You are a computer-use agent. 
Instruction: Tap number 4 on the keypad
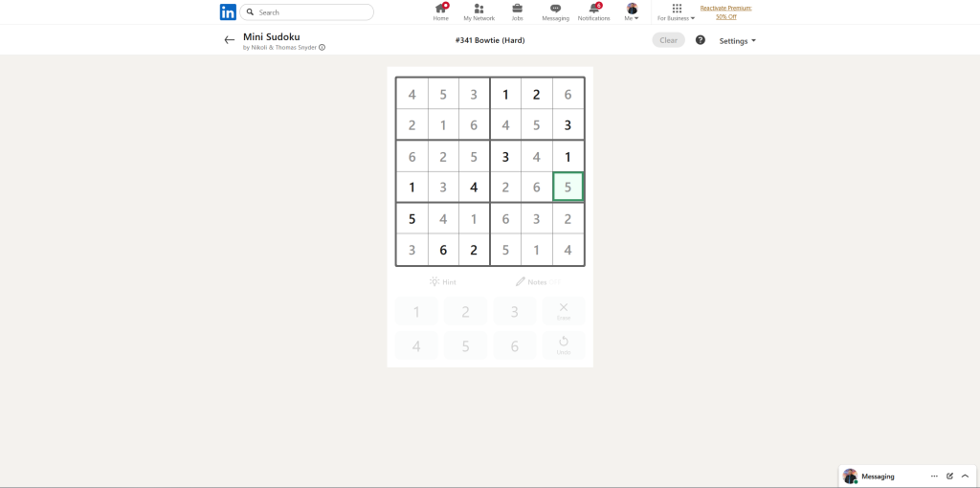coord(416,345)
